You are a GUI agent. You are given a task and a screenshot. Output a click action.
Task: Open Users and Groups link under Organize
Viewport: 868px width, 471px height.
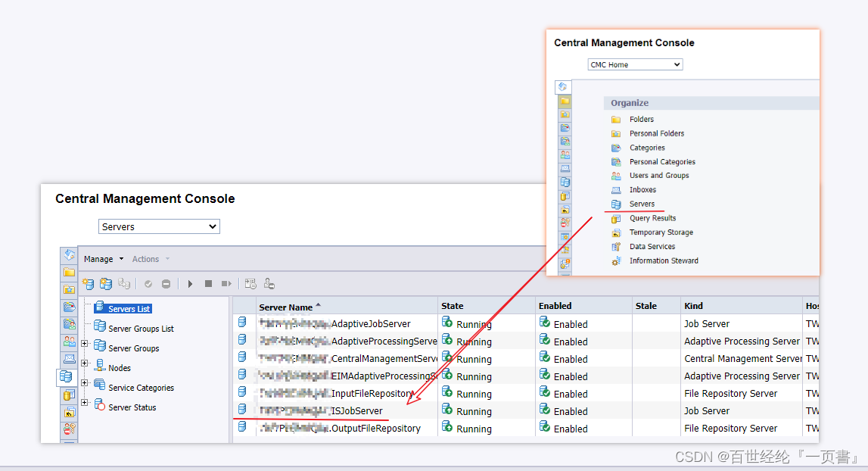[x=658, y=176]
